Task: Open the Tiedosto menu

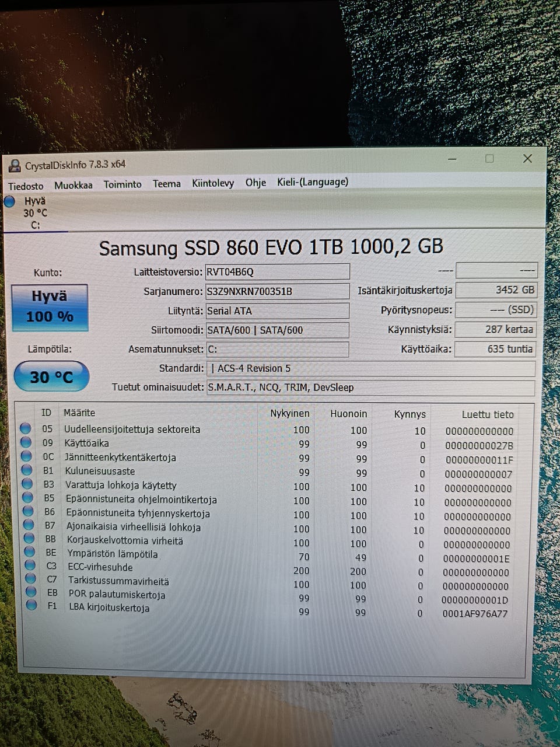Action: pos(26,186)
